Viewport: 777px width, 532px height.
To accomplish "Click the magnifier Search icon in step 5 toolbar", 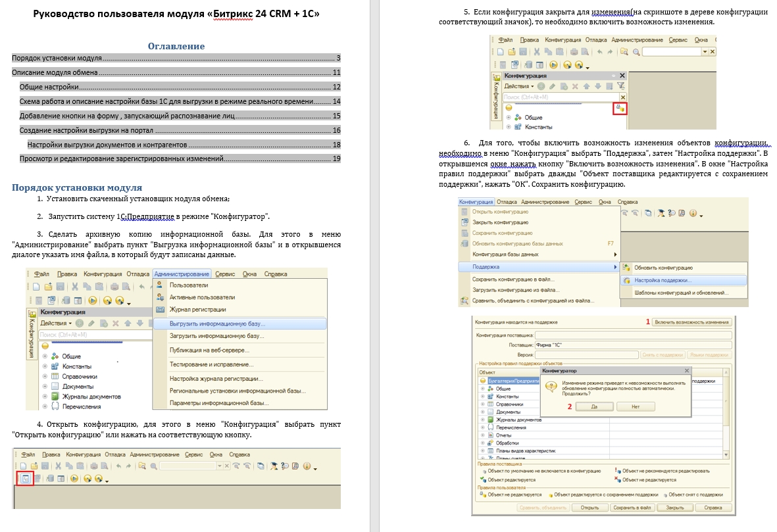I will pyautogui.click(x=636, y=51).
